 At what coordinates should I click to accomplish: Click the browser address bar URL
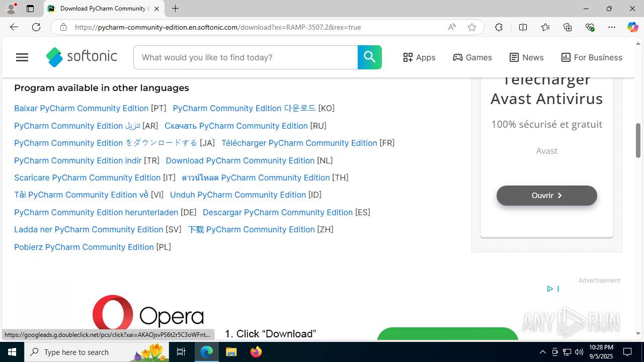218,27
